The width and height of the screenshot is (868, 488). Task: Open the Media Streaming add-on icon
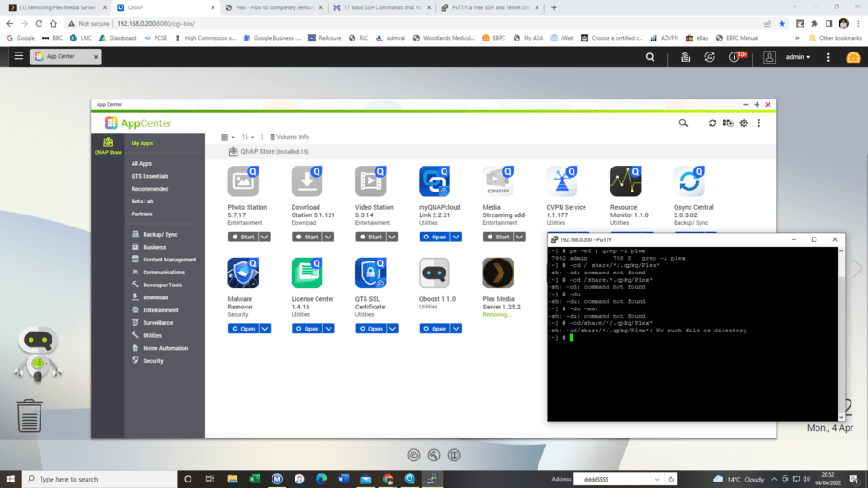pos(498,181)
